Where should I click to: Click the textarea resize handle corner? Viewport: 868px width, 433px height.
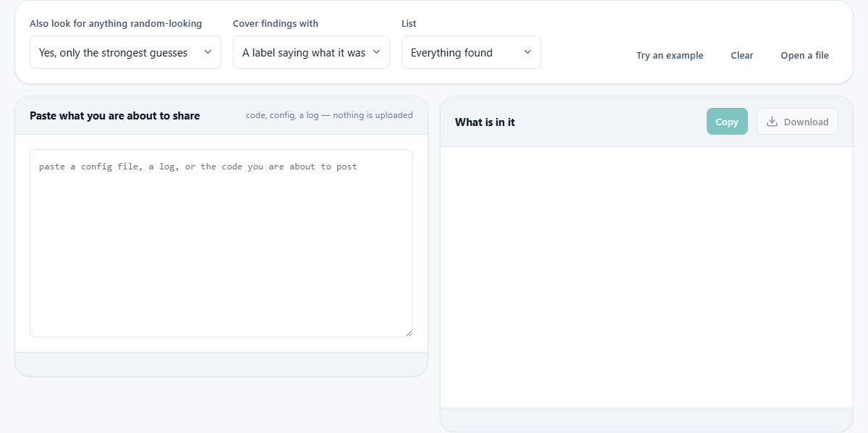click(409, 333)
